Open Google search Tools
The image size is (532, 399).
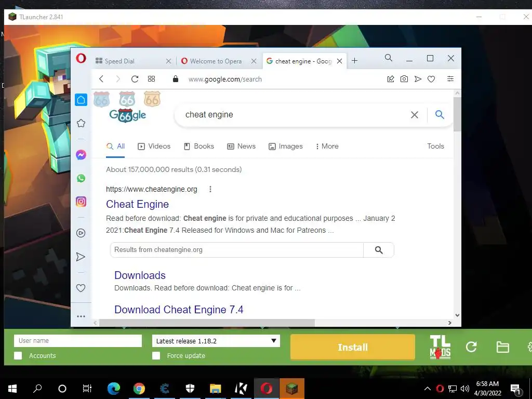coord(435,146)
